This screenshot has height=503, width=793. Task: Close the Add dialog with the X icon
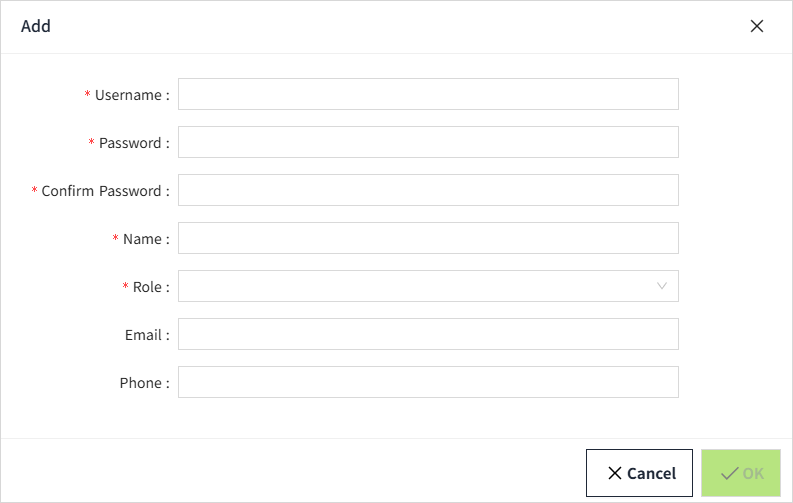click(757, 26)
